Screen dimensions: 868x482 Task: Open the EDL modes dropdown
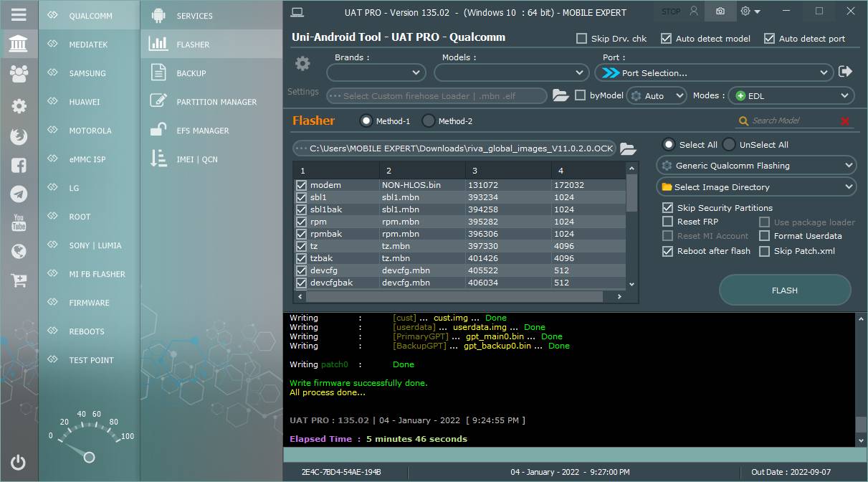pyautogui.click(x=791, y=95)
